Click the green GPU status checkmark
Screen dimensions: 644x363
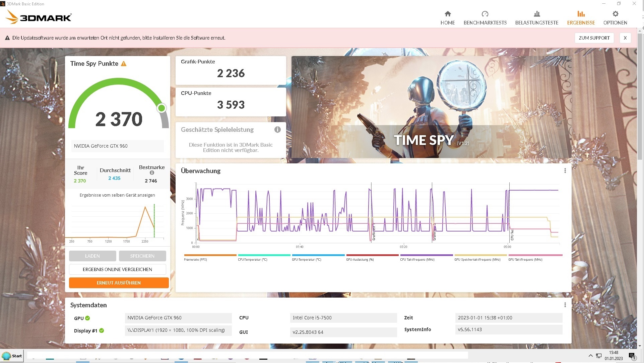(87, 318)
